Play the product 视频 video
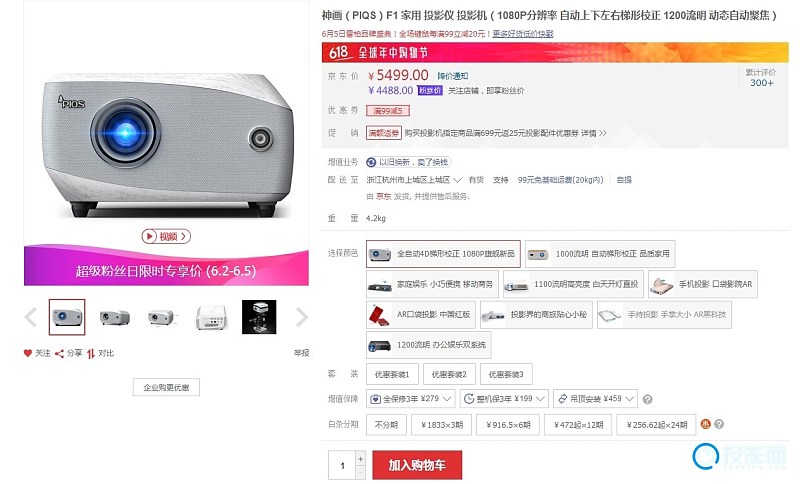This screenshot has height=484, width=800. point(166,236)
